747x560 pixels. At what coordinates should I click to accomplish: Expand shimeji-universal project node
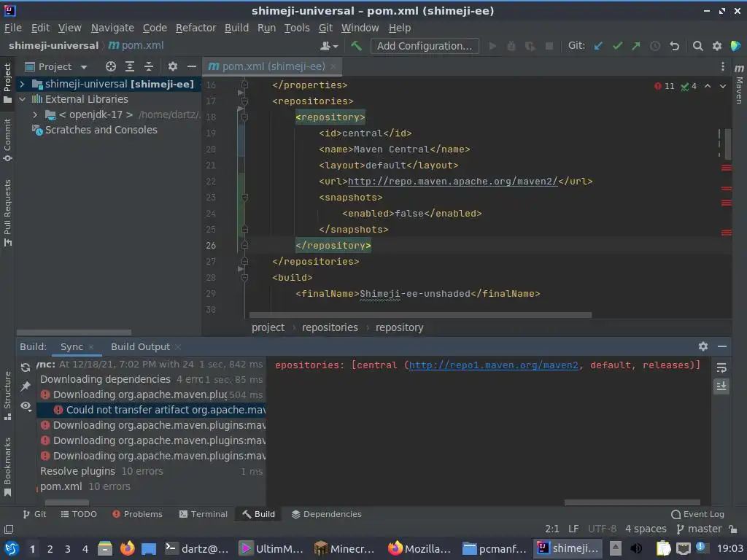[x=22, y=85]
